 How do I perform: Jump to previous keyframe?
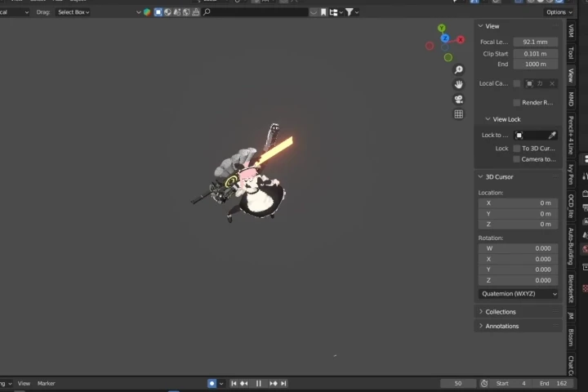244,383
